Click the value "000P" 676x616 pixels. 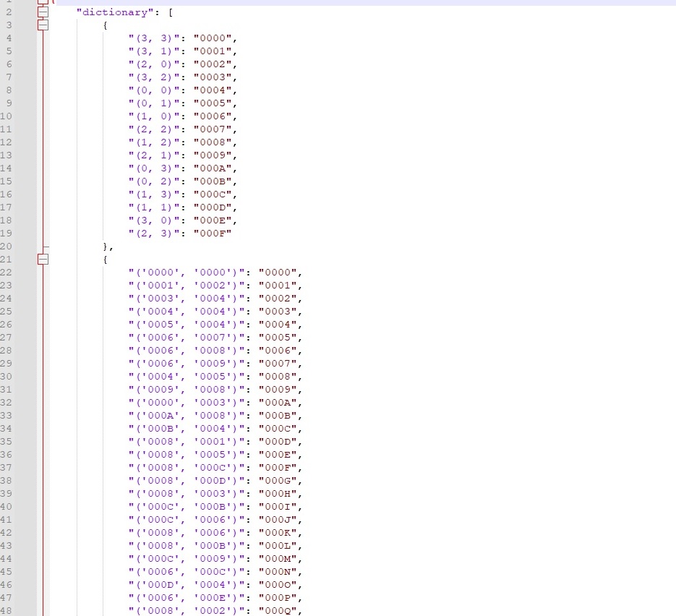[278, 598]
